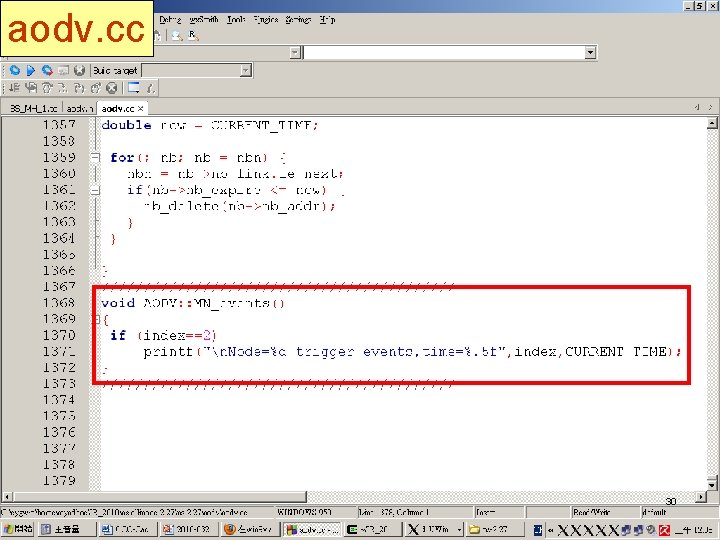This screenshot has height=540, width=720.
Task: Click the red tray icon near clock
Action: pyautogui.click(x=664, y=530)
